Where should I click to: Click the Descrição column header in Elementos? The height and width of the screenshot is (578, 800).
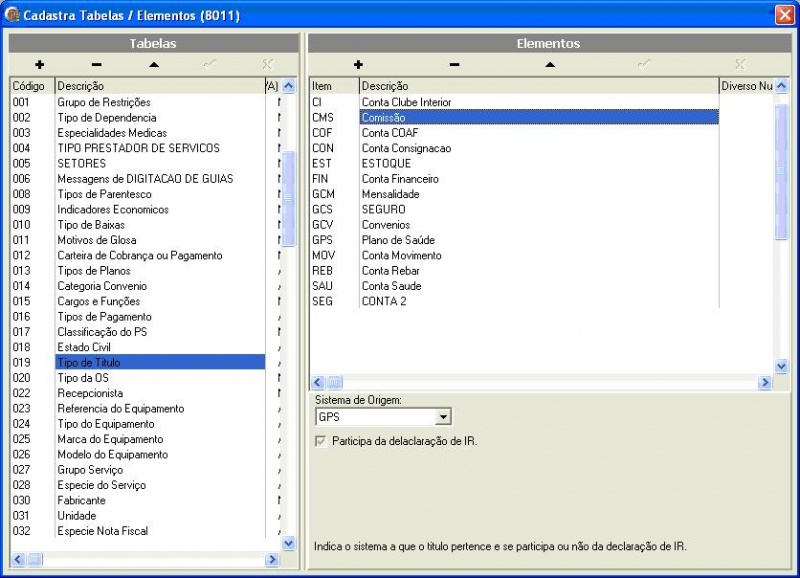pyautogui.click(x=539, y=86)
